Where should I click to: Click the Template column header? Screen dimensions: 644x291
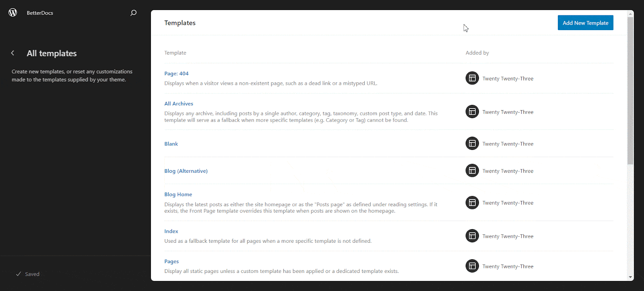[x=175, y=53]
